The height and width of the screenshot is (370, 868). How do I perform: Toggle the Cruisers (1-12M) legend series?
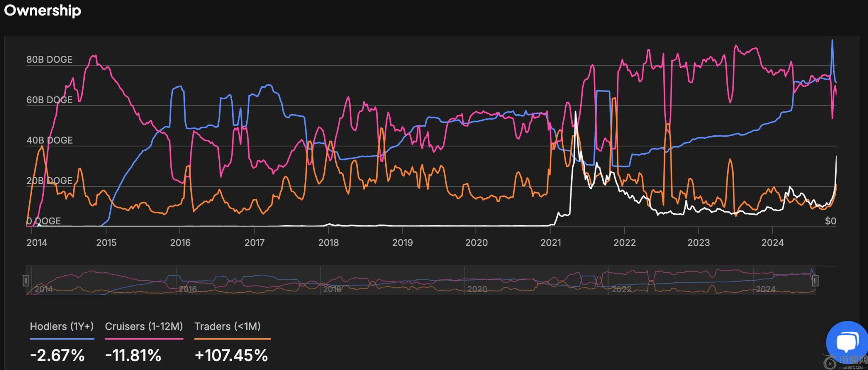[144, 326]
